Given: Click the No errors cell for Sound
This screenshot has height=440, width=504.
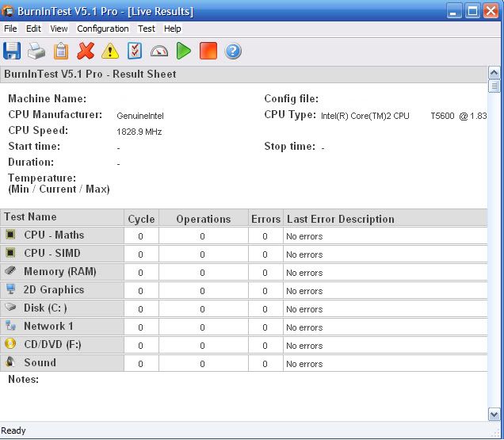Looking at the screenshot, I should pyautogui.click(x=385, y=364).
